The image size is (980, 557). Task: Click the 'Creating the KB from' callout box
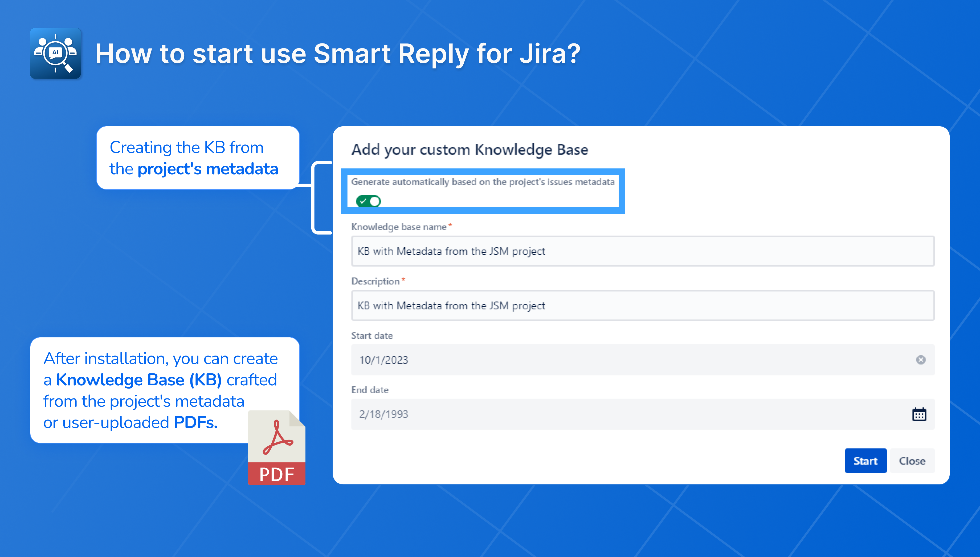(197, 158)
